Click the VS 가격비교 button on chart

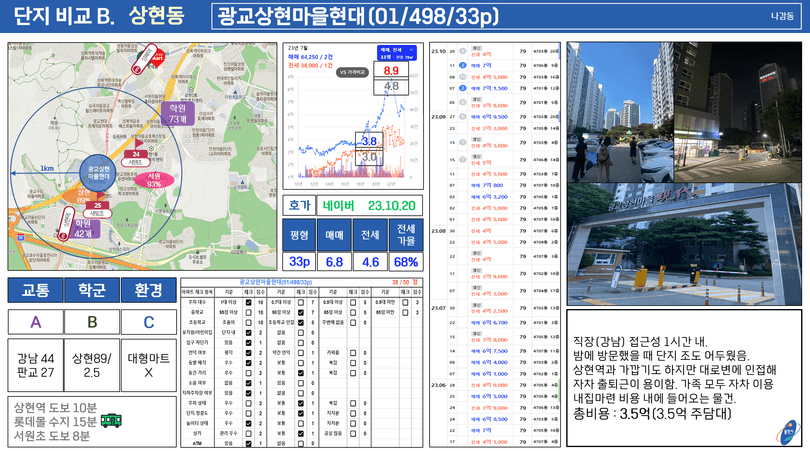[x=353, y=72]
